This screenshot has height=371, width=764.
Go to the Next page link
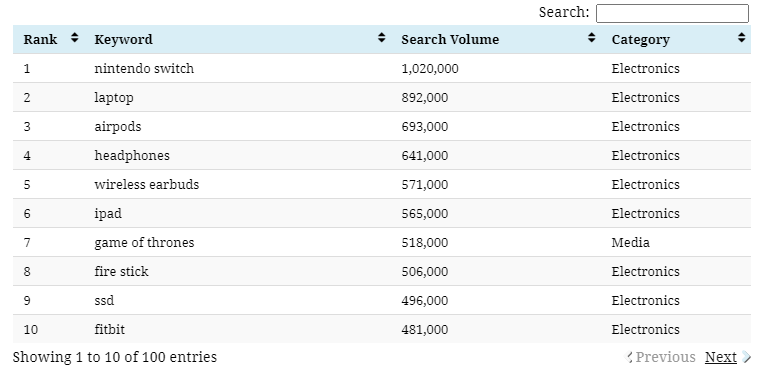pos(721,357)
